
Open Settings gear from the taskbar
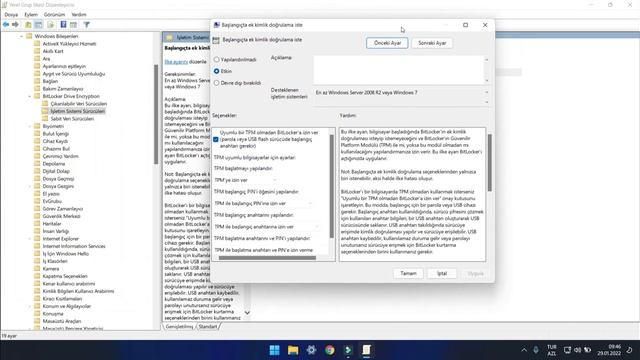(x=311, y=350)
